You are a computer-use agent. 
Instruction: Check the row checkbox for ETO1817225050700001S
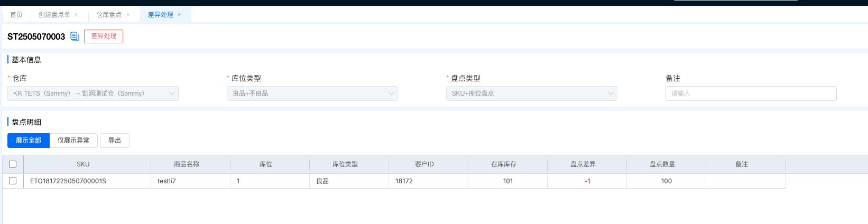tap(13, 181)
